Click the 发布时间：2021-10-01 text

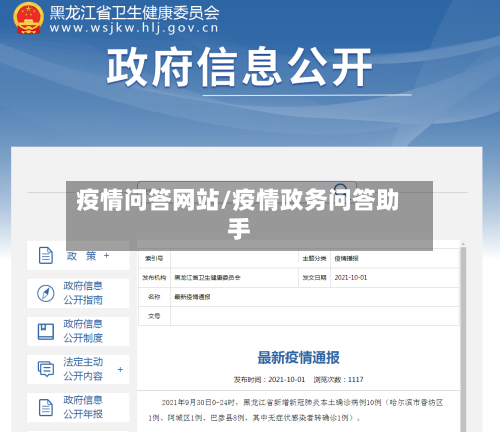[x=269, y=380]
